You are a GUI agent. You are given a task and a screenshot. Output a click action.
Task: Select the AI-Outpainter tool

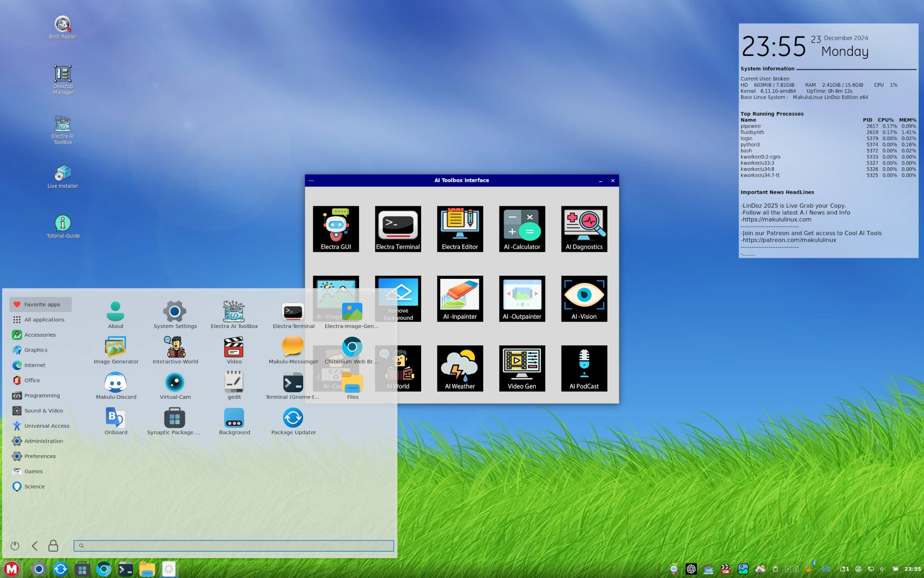tap(522, 298)
